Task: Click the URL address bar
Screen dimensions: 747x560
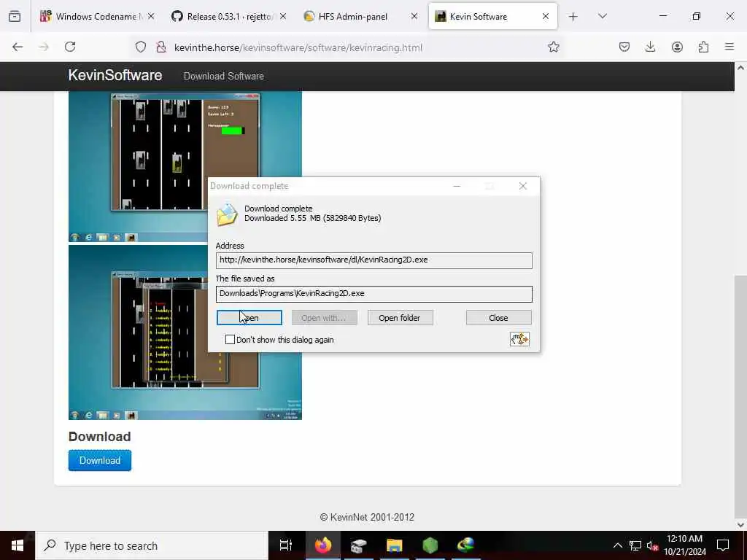Action: click(x=352, y=47)
